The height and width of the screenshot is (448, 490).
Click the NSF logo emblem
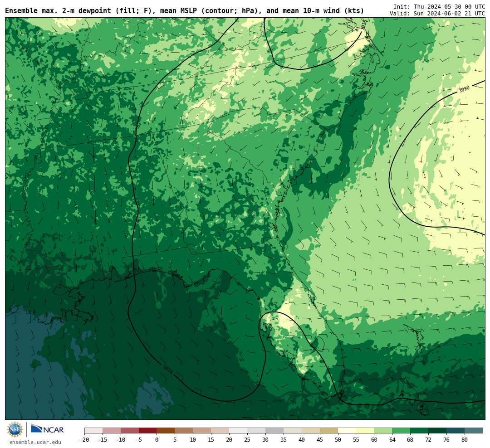15,429
